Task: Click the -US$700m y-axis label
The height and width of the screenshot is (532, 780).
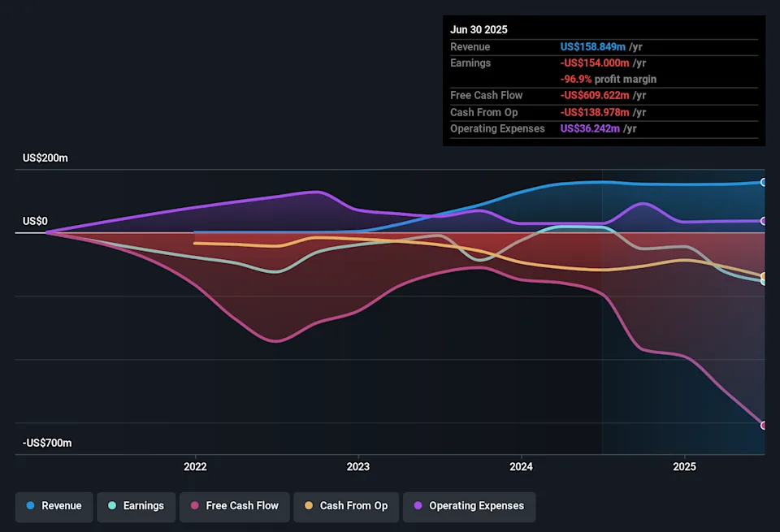Action: [47, 443]
